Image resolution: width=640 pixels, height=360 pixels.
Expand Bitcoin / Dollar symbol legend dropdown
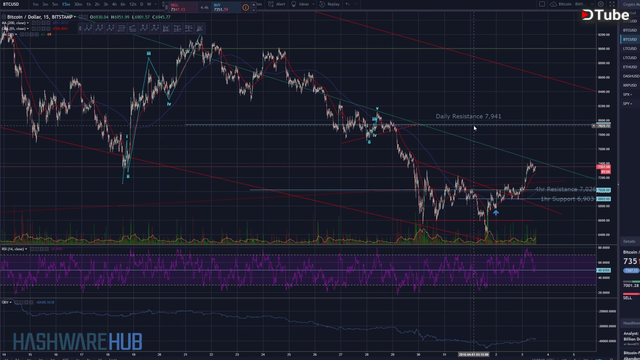click(x=75, y=17)
